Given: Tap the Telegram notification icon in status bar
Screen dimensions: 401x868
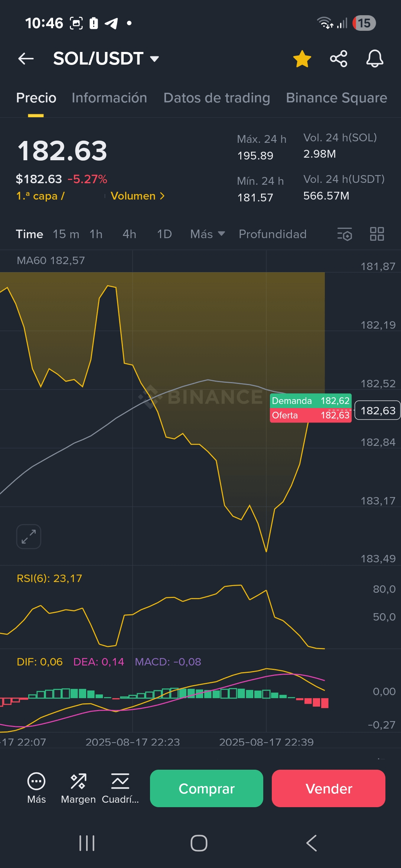Looking at the screenshot, I should 111,23.
